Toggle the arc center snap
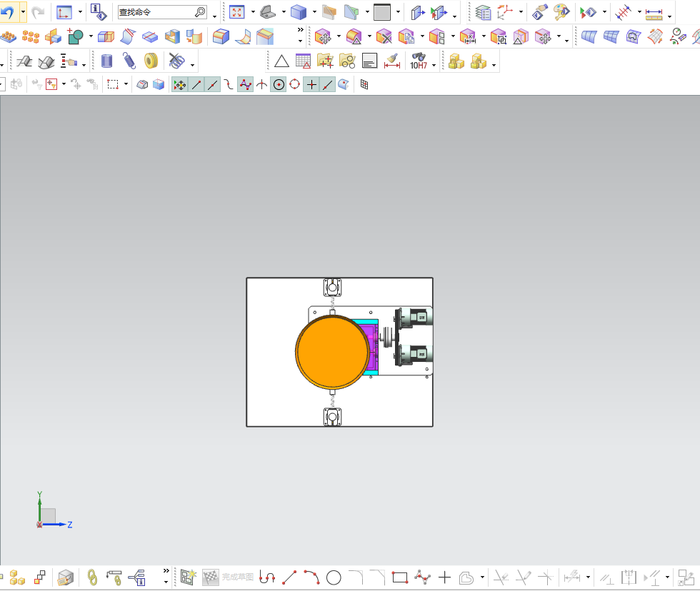 (x=279, y=84)
